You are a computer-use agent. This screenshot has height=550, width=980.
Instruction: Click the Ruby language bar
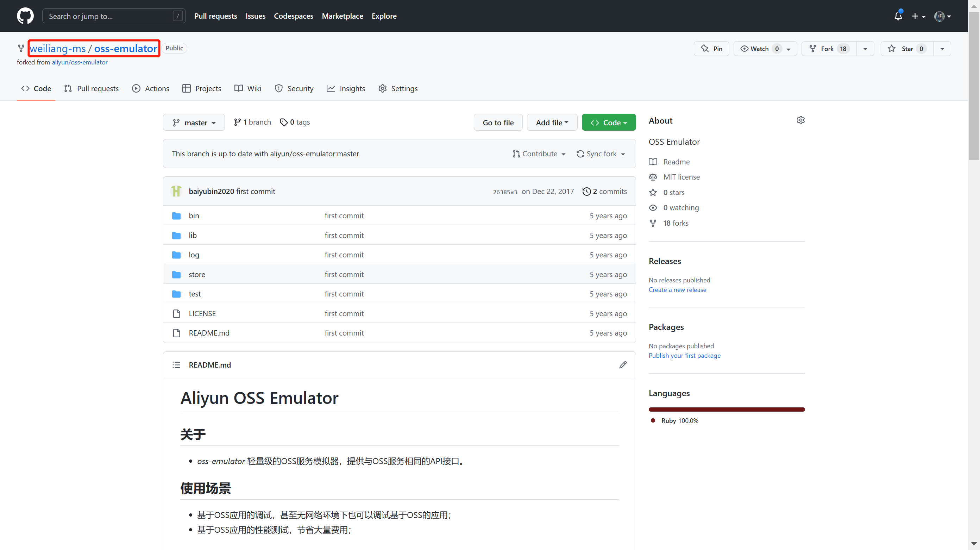click(x=726, y=410)
